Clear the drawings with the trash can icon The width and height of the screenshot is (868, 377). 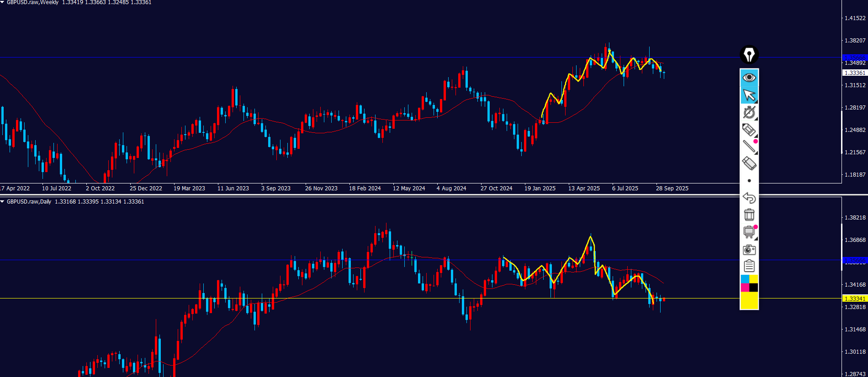(x=749, y=215)
